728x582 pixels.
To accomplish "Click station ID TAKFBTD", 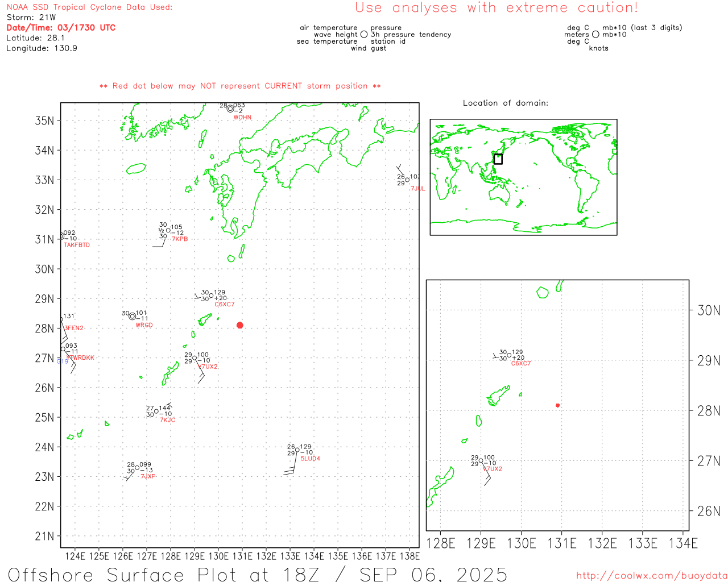I will 77,245.
